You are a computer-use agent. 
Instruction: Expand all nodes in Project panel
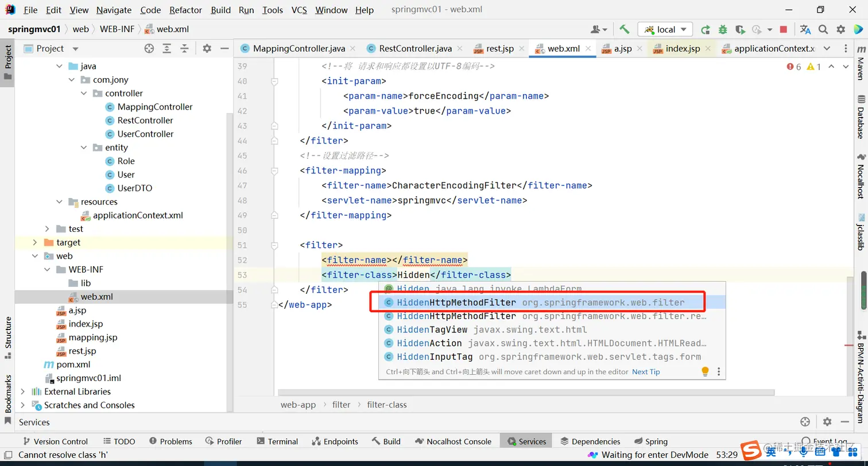[x=166, y=49]
